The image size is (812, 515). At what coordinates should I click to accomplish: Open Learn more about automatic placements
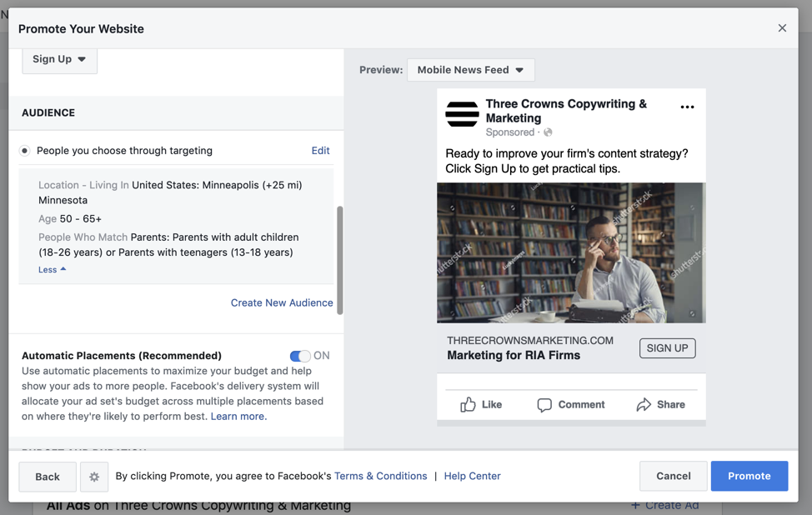(238, 416)
